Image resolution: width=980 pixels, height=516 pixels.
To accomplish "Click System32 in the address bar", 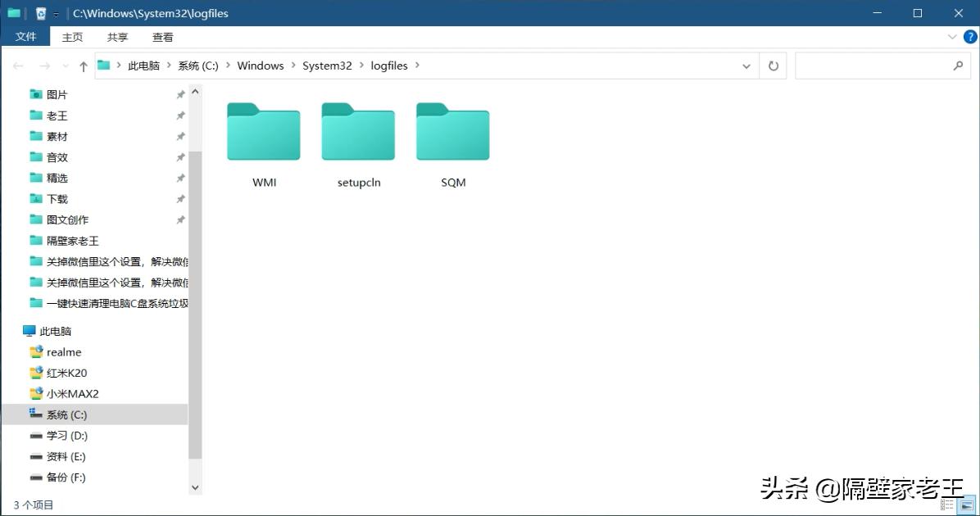I will click(327, 66).
